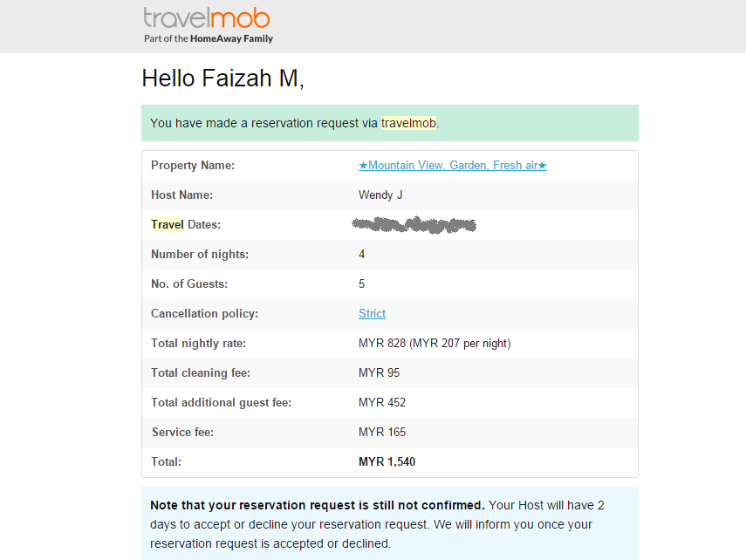The width and height of the screenshot is (746, 560).
Task: Click the redacted travel dates value
Action: 414,225
